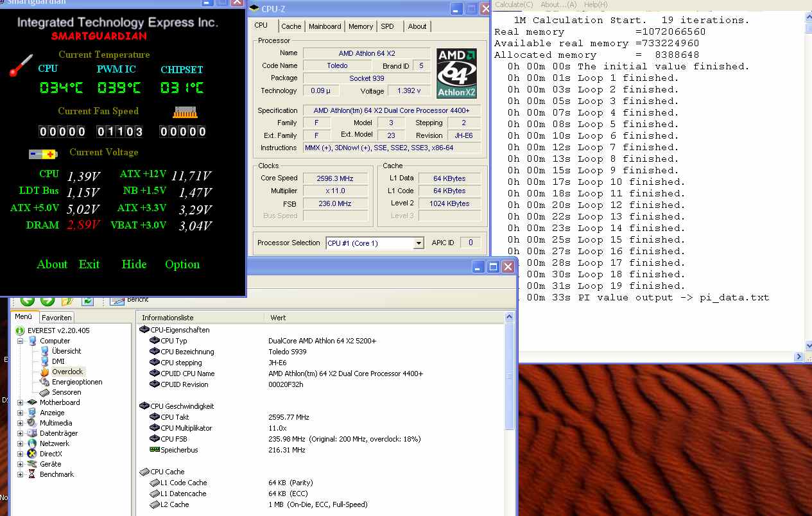Screen dimensions: 812x516
Task: Click About in SmartGuardian
Action: 52,264
